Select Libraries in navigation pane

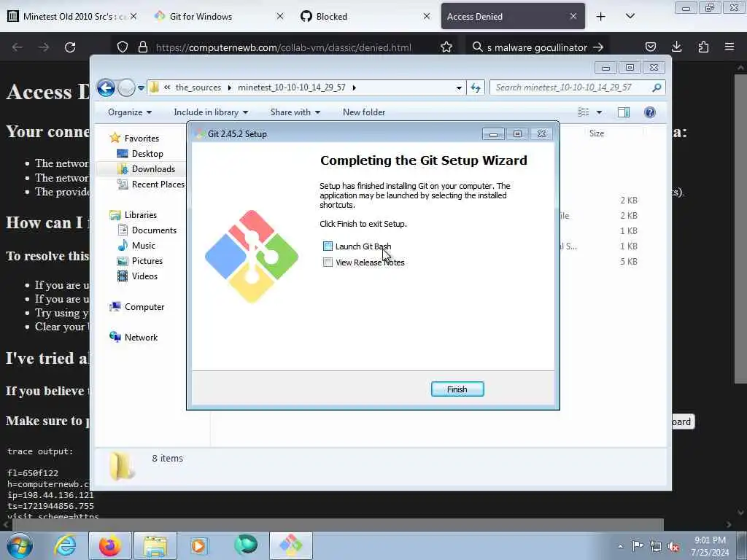(141, 215)
